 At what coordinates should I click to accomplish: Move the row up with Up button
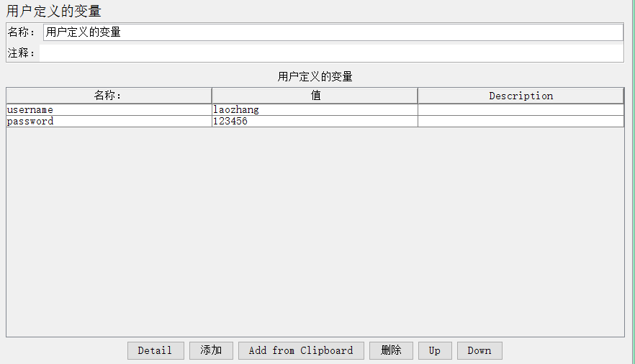435,350
